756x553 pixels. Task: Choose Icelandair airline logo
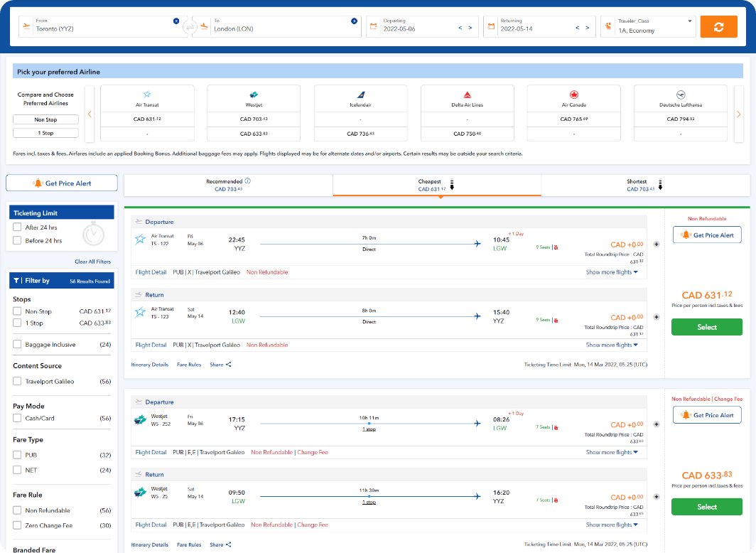[x=361, y=95]
